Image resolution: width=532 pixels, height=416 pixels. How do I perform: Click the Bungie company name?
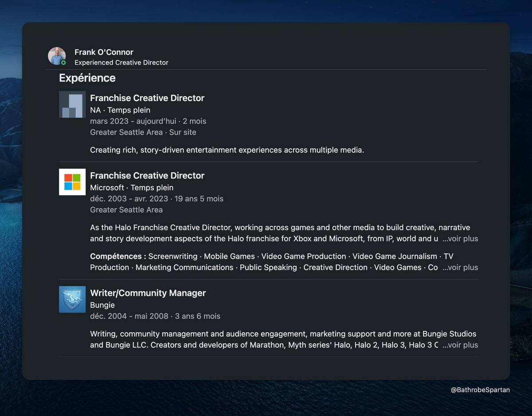[102, 305]
